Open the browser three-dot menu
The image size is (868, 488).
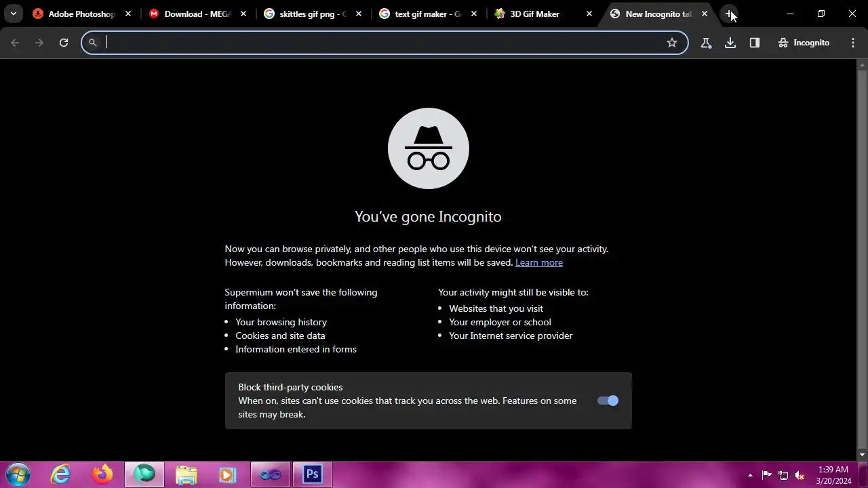click(x=853, y=43)
